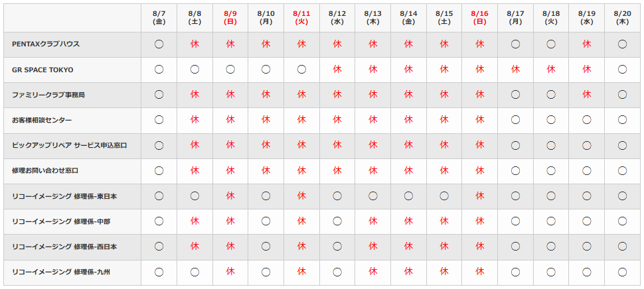Click the GR SPACE TOKYO row label
Image resolution: width=644 pixels, height=289 pixels.
click(42, 70)
